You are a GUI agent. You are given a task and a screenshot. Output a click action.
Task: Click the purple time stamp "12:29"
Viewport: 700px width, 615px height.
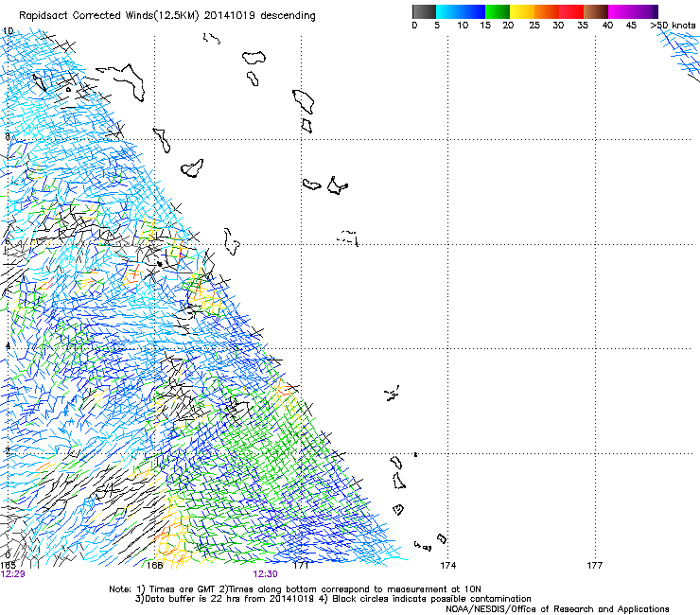pos(13,574)
